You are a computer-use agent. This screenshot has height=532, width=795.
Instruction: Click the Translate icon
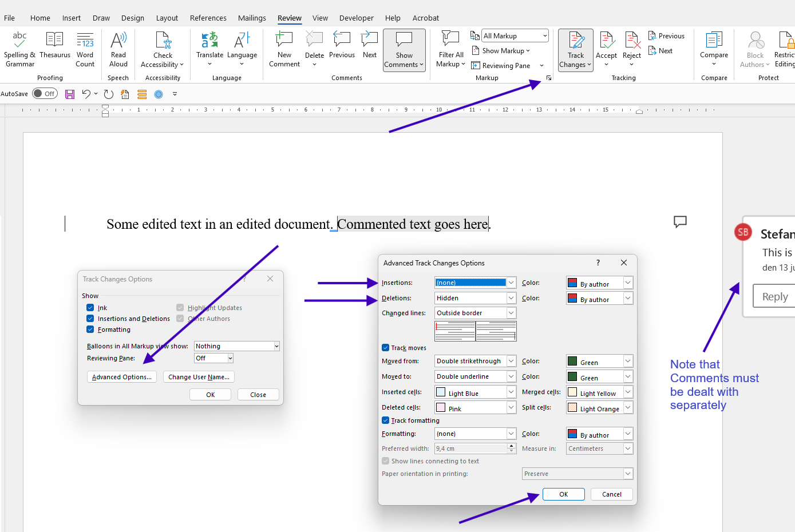click(209, 40)
